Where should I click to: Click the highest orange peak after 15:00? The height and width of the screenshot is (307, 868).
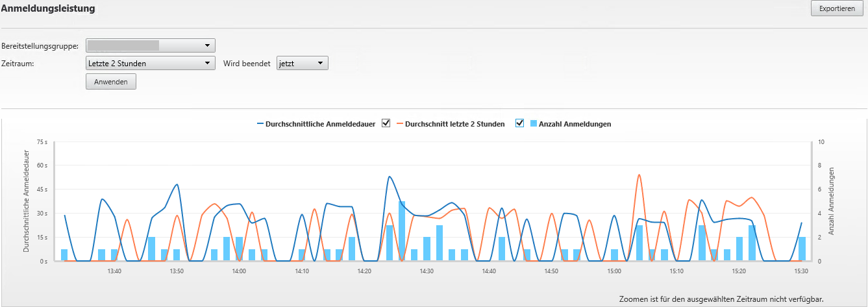coord(639,175)
